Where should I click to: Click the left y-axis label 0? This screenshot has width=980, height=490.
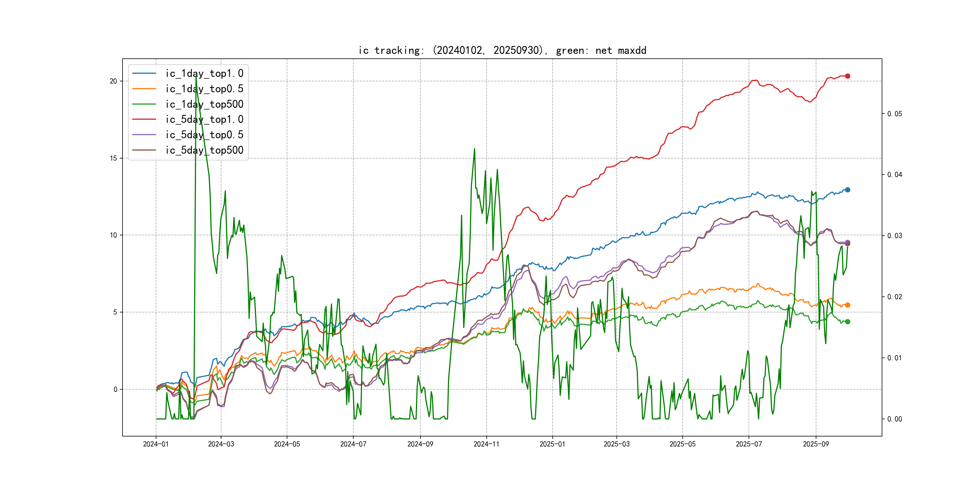(x=115, y=389)
